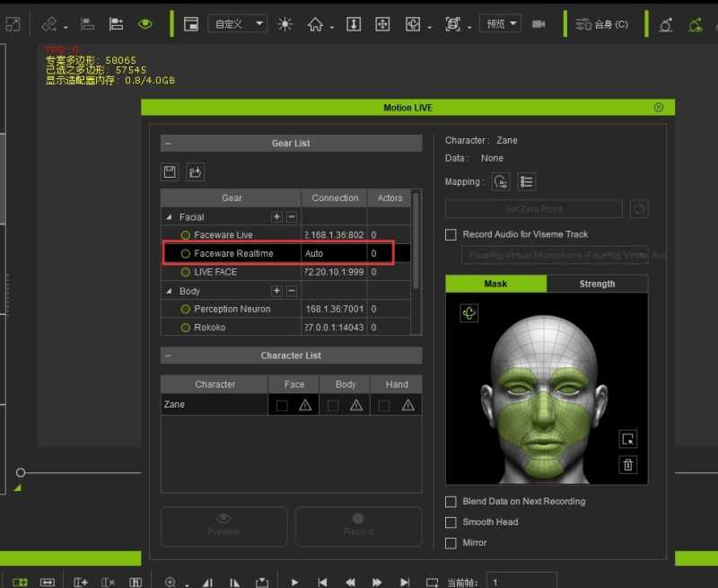The image size is (718, 588).
Task: Click the load gear list icon
Action: [195, 171]
